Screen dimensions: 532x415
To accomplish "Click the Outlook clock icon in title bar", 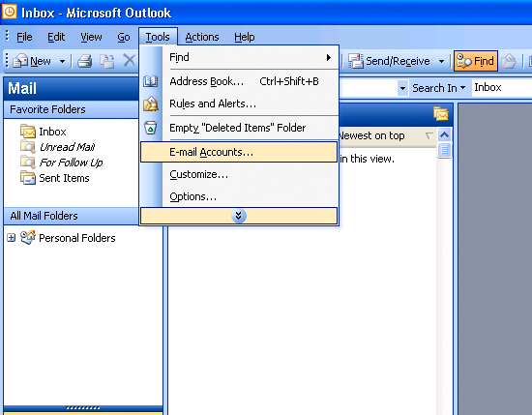I will coord(9,12).
